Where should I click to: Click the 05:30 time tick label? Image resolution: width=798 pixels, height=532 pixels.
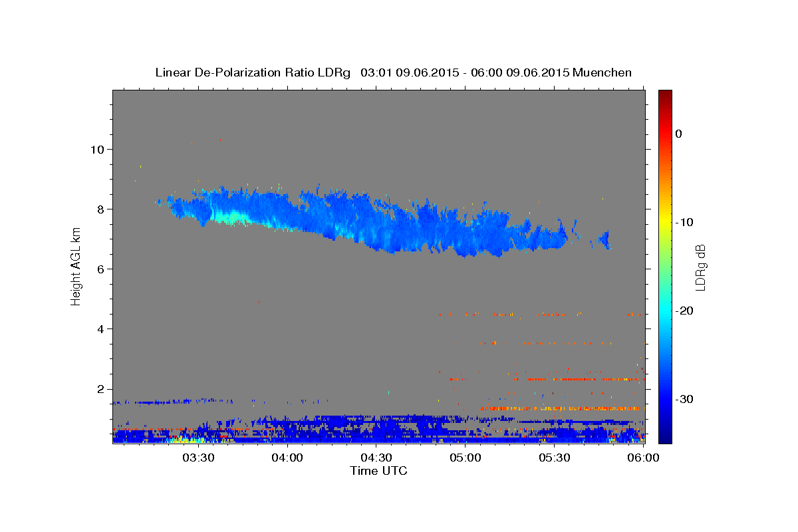tap(554, 458)
